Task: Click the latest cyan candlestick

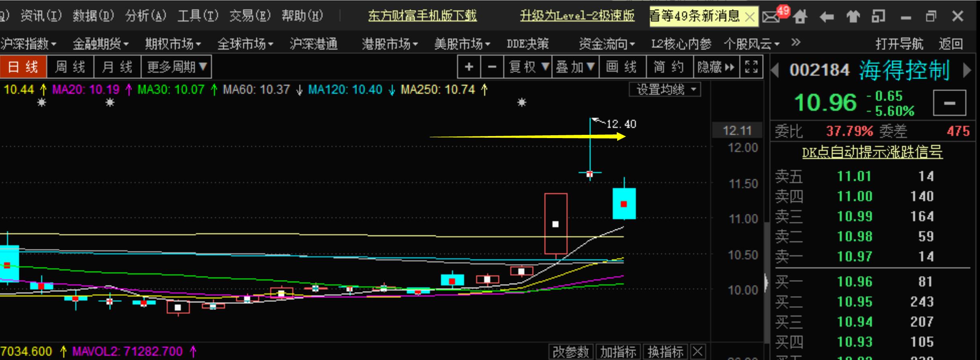Action: [624, 203]
